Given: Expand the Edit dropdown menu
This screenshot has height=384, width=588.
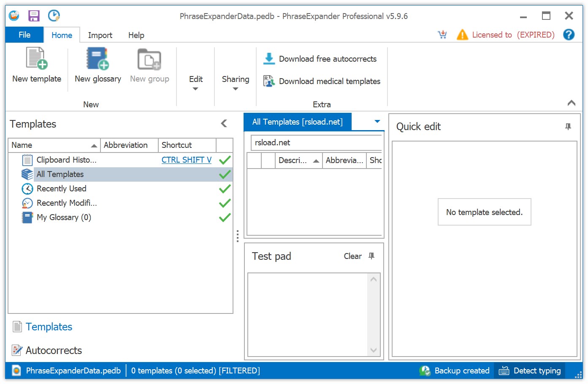Looking at the screenshot, I should [x=195, y=89].
